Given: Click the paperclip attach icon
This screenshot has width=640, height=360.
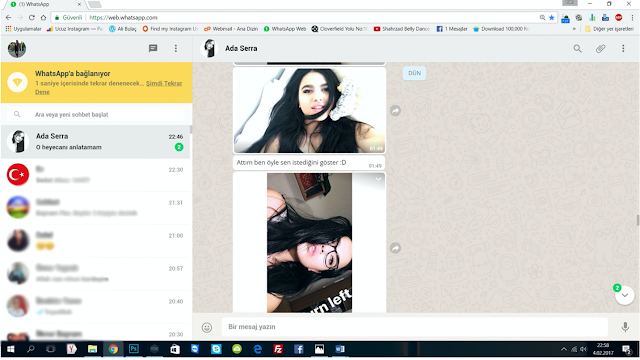Looking at the screenshot, I should click(600, 49).
